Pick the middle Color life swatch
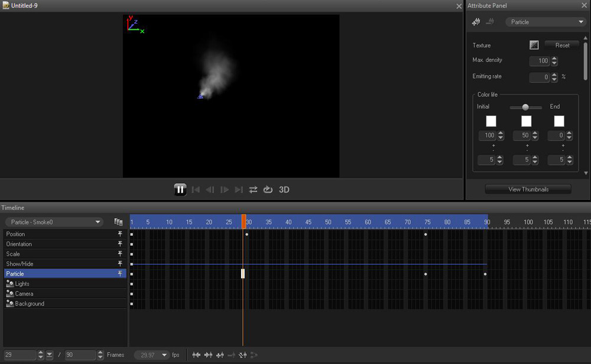This screenshot has height=364, width=591. pyautogui.click(x=526, y=121)
